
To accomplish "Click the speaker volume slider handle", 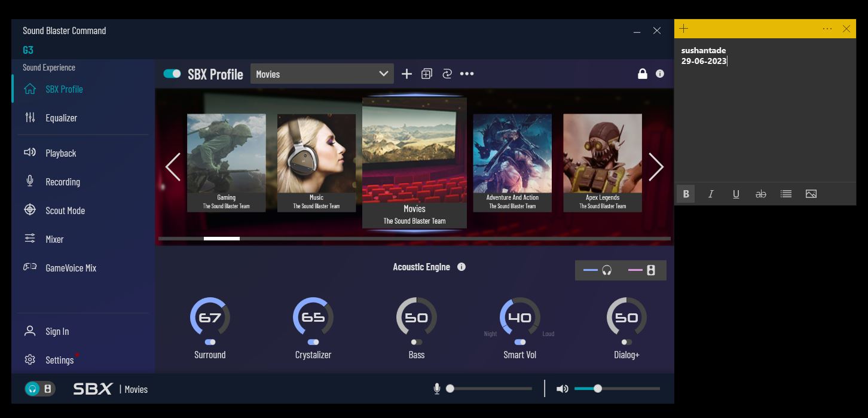I will click(597, 389).
